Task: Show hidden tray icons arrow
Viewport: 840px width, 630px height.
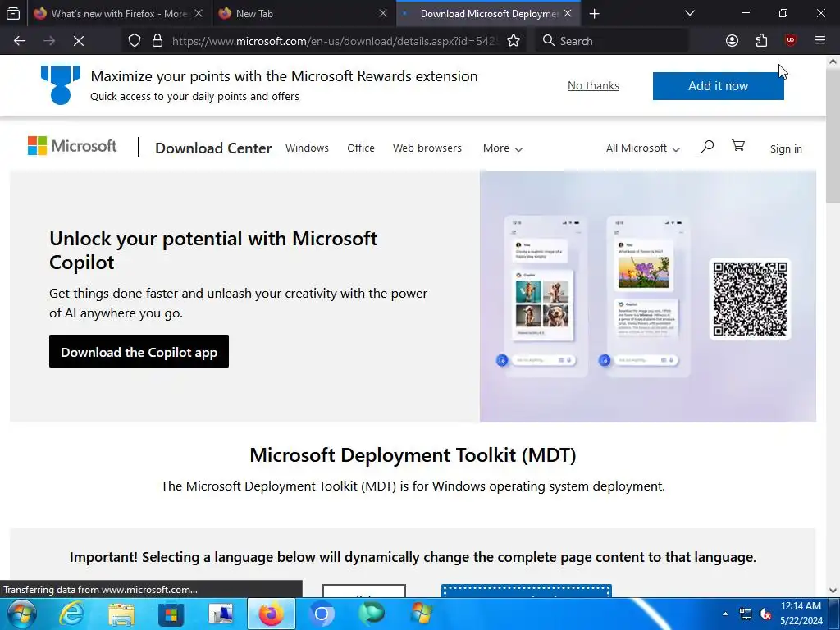Action: click(x=725, y=614)
